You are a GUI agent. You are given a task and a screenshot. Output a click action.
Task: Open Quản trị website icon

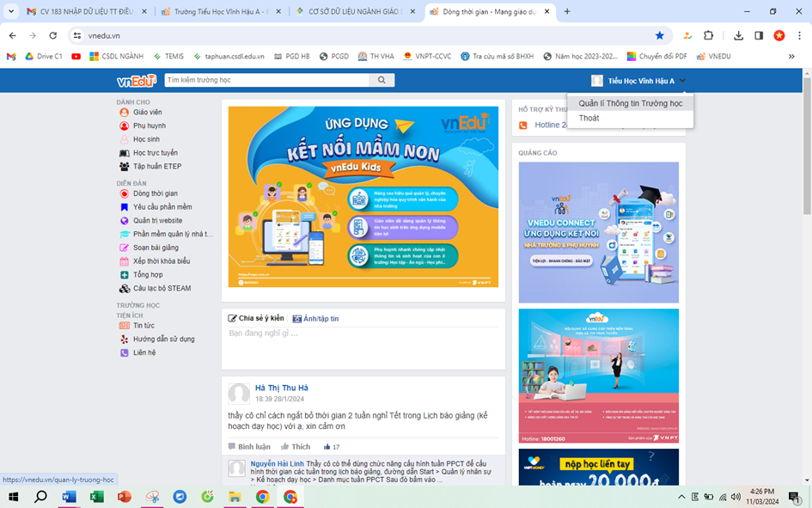125,220
